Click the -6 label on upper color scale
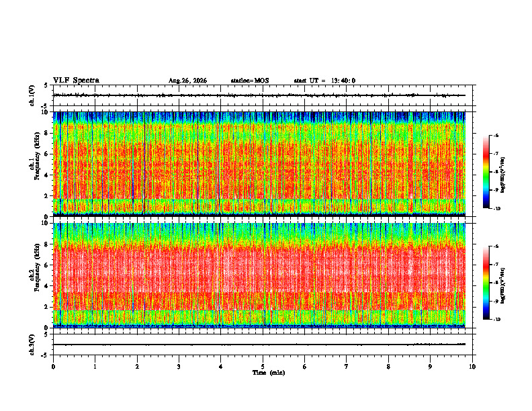Screen dimensions: 532x411 [496, 135]
